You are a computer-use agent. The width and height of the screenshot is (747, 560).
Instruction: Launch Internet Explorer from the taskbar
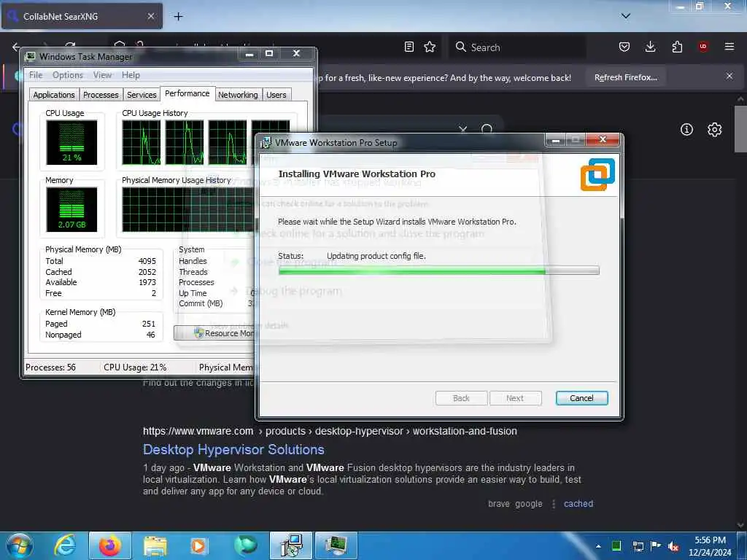(65, 545)
